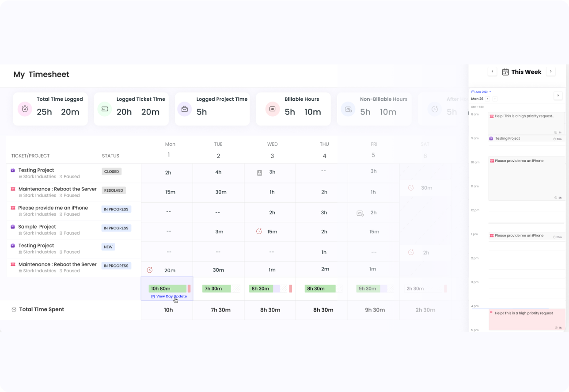The width and height of the screenshot is (569, 392).
Task: Click the ticket icon on Logged Ticket Time card
Action: pyautogui.click(x=105, y=109)
